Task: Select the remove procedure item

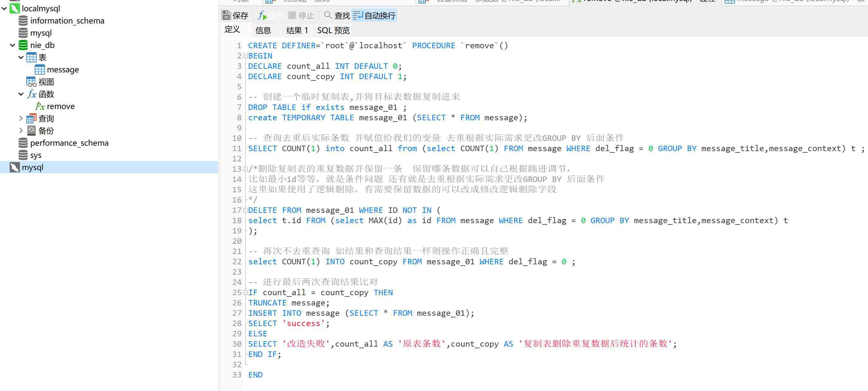Action: (x=61, y=106)
